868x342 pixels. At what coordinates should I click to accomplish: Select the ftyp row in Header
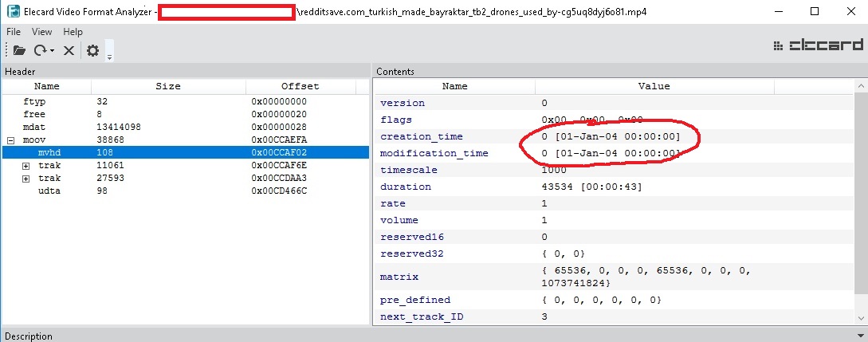click(x=186, y=102)
